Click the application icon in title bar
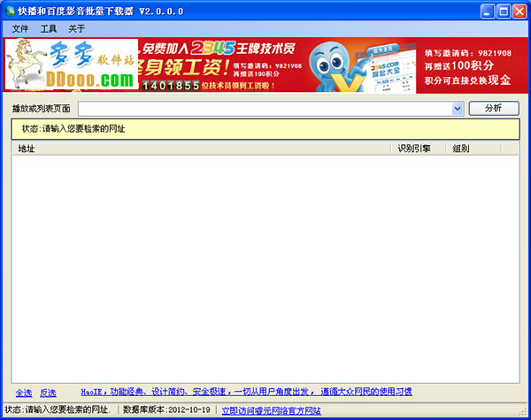This screenshot has width=531, height=420. point(10,11)
